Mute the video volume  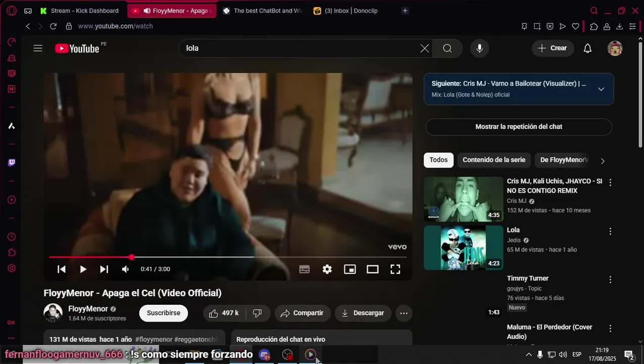tap(126, 269)
